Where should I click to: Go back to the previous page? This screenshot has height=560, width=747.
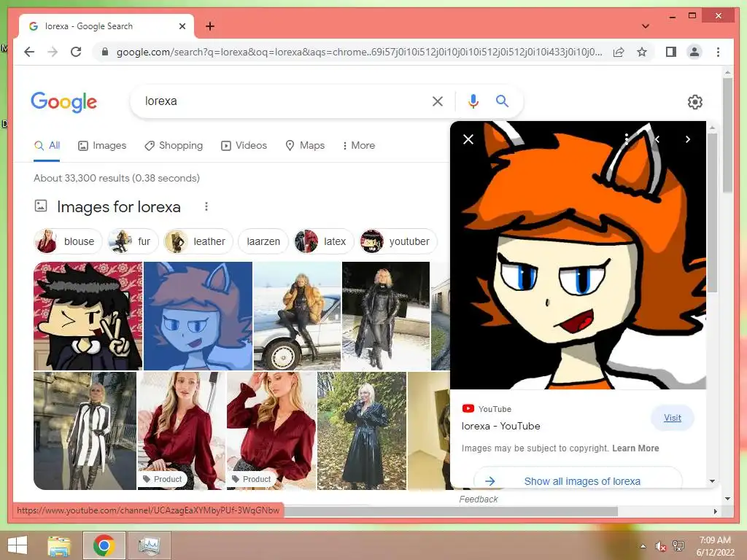pos(29,52)
